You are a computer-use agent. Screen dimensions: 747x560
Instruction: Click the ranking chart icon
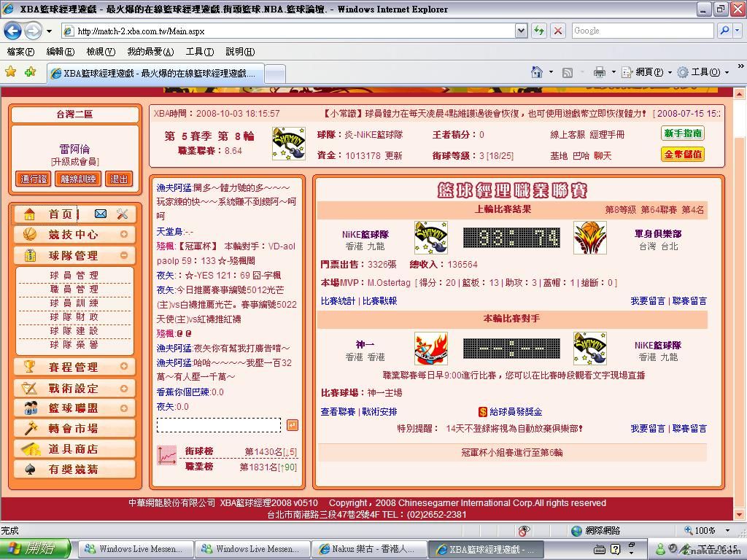click(x=167, y=456)
